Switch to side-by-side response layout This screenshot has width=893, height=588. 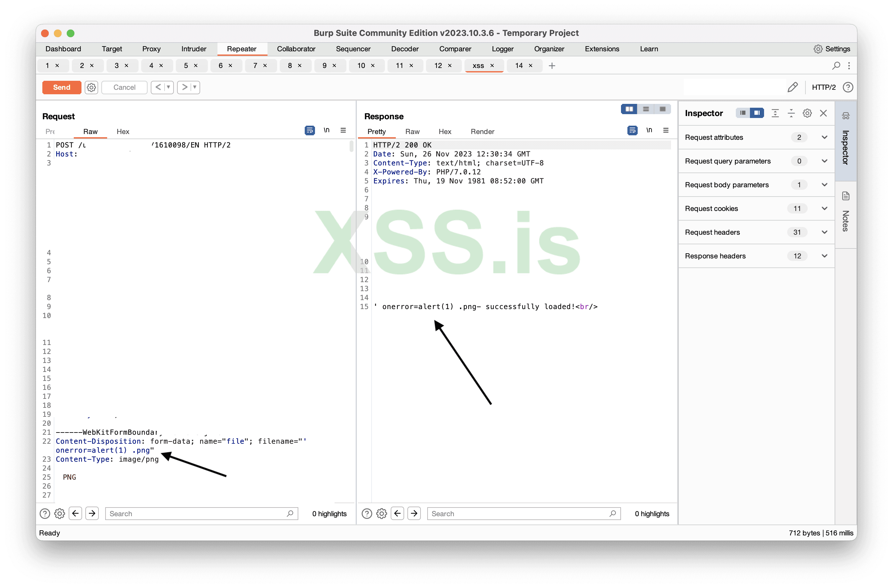pos(629,109)
